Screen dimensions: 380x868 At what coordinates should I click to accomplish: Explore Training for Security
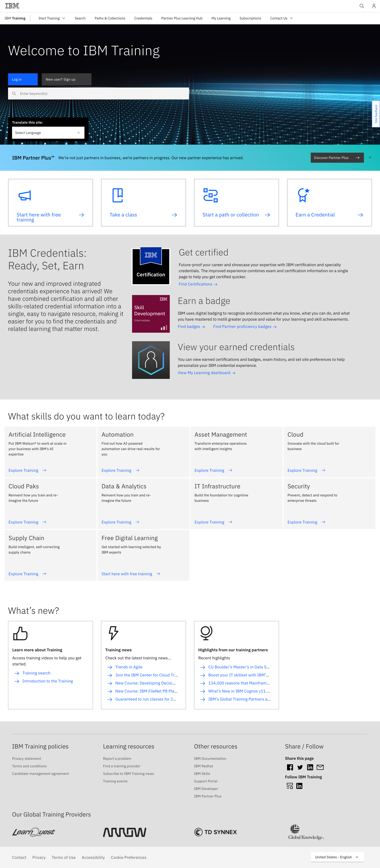[x=306, y=522]
